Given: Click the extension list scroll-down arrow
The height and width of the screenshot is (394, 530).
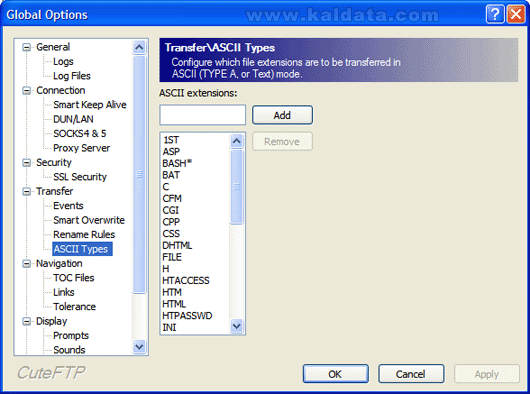Looking at the screenshot, I should (237, 326).
